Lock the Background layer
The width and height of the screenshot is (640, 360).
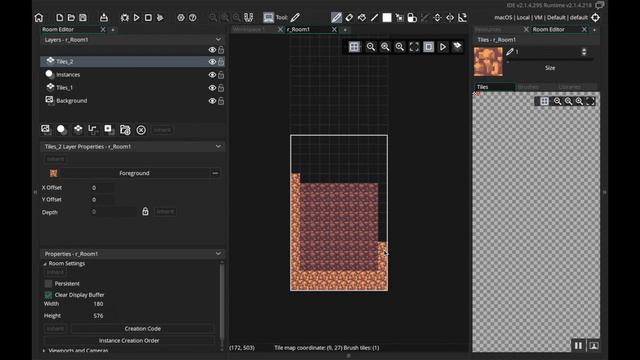coord(221,101)
